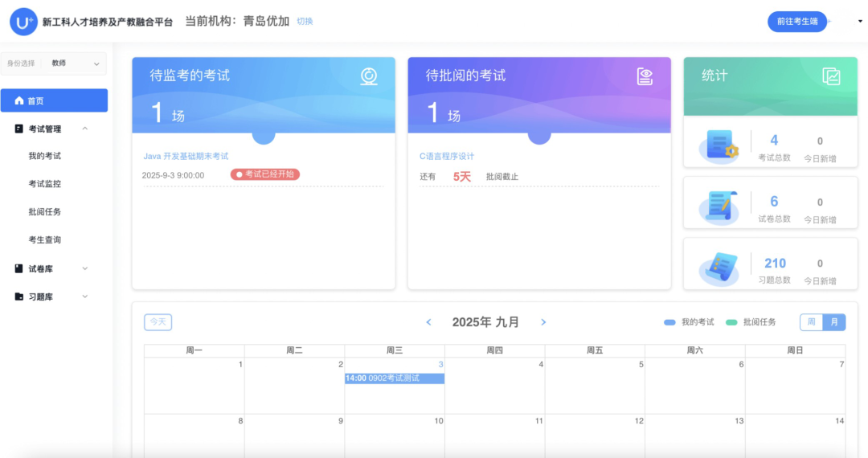Image resolution: width=868 pixels, height=458 pixels.
Task: Click the 批阅任务 green legend swatch
Action: pyautogui.click(x=731, y=322)
